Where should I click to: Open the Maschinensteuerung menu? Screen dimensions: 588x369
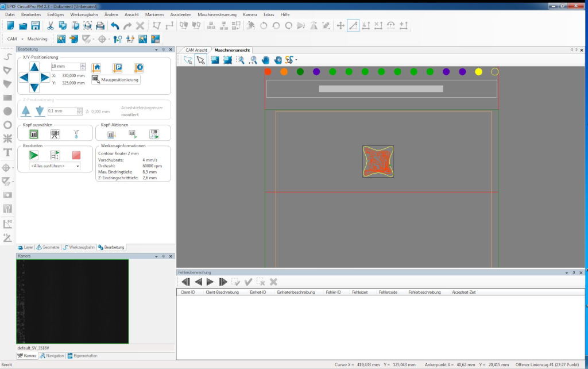pos(217,14)
